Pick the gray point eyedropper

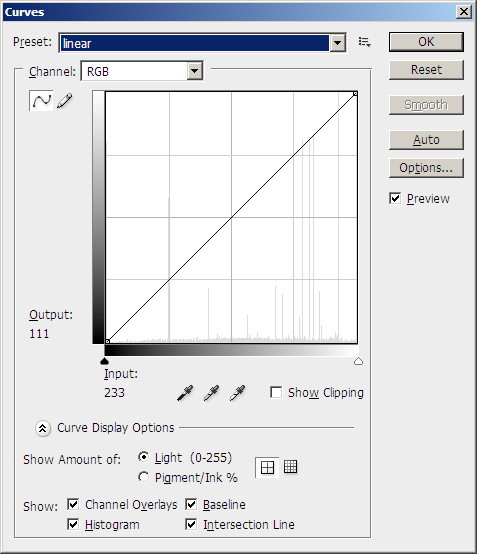[x=211, y=393]
